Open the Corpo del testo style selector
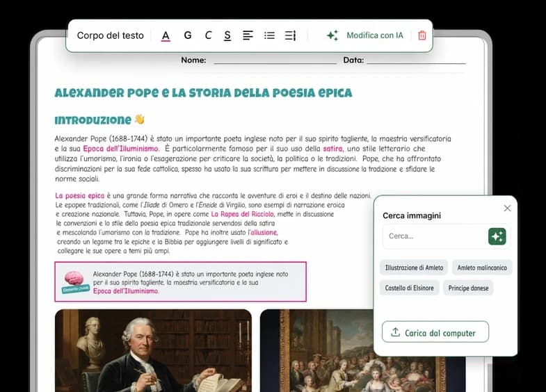546x392 pixels. (111, 35)
